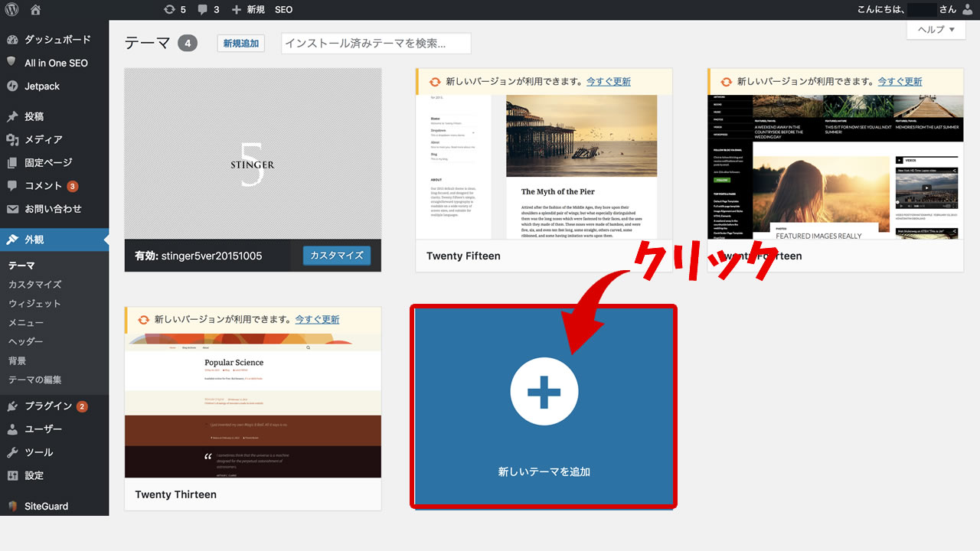Click the 新しいテーマを追加 label
The height and width of the screenshot is (551, 980).
tap(544, 471)
